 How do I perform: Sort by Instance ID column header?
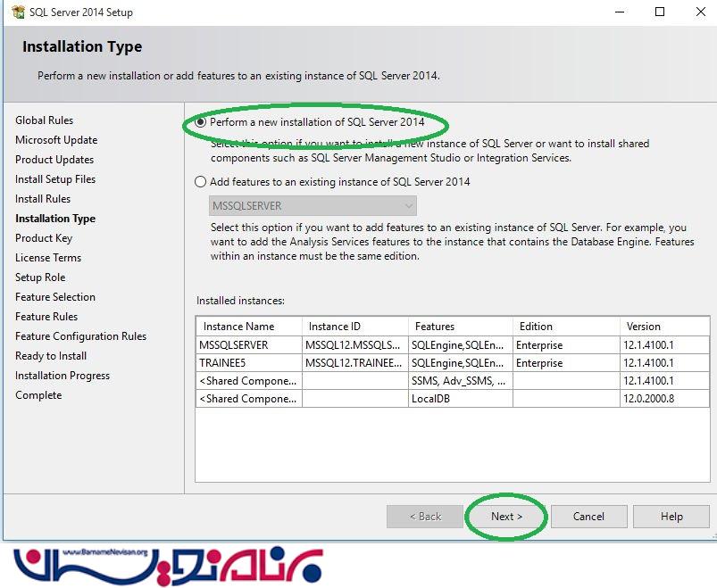(x=355, y=327)
